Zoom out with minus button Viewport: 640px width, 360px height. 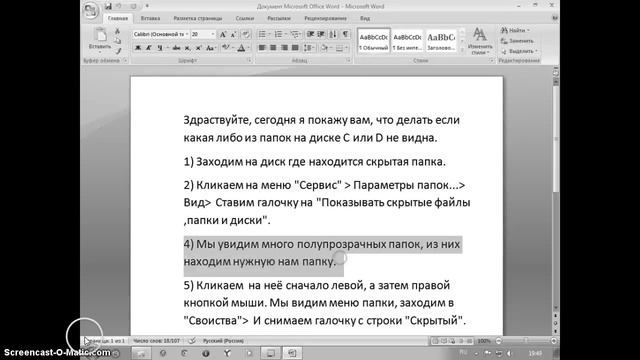(499, 341)
